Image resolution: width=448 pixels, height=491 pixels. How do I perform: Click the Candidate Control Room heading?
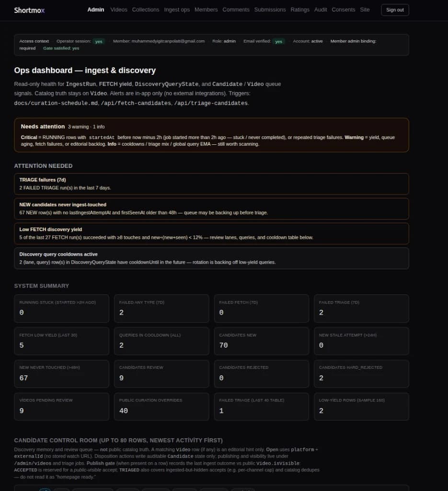[118, 440]
